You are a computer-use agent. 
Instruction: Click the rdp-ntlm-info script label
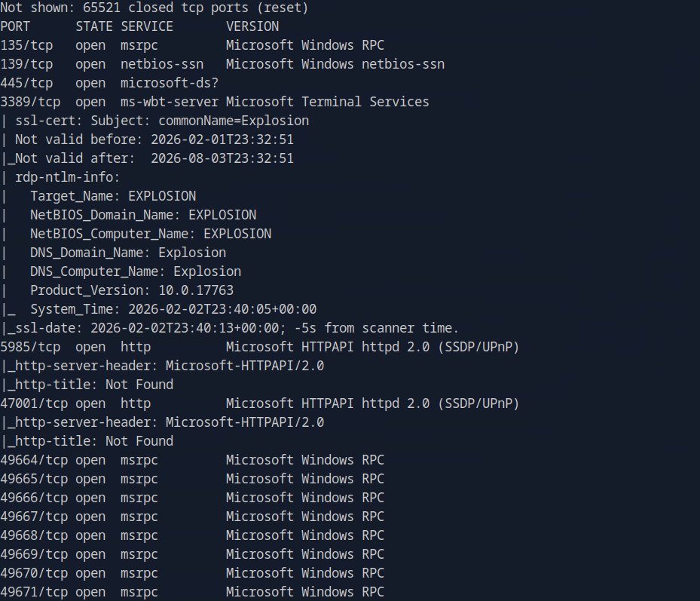(x=68, y=177)
